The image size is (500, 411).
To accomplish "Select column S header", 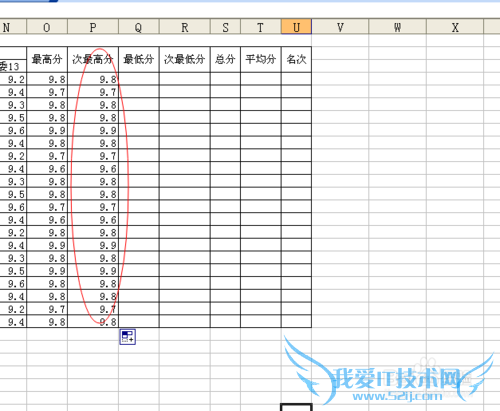I will [225, 27].
